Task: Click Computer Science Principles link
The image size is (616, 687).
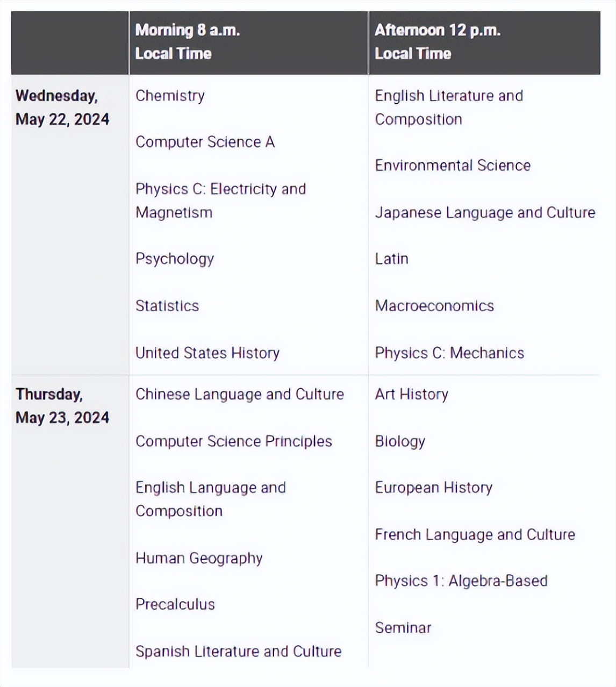Action: [234, 441]
